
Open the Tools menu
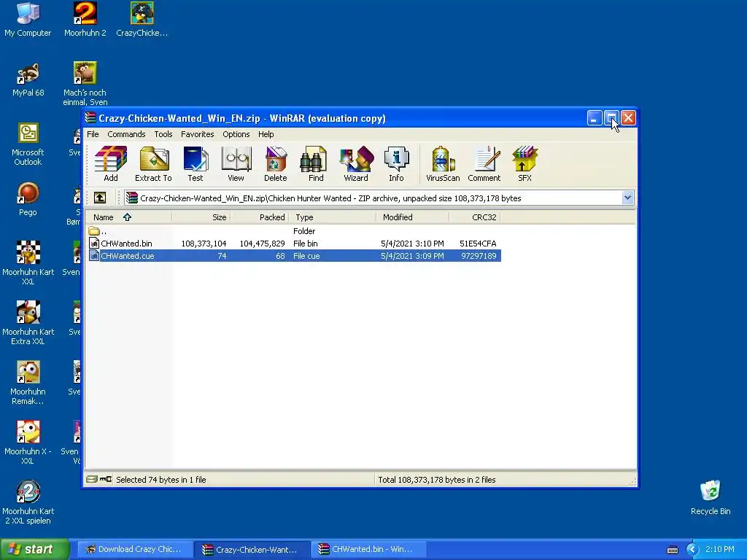pyautogui.click(x=163, y=134)
